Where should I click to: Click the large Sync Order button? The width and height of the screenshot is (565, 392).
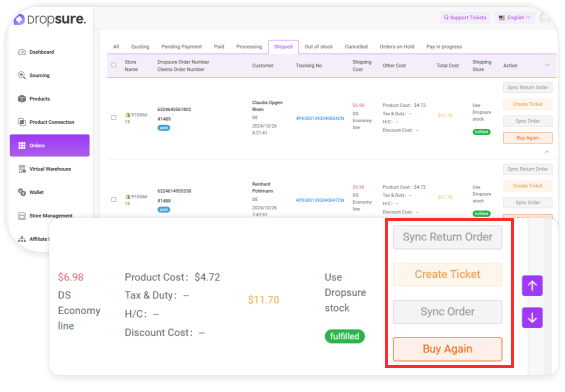coord(448,312)
